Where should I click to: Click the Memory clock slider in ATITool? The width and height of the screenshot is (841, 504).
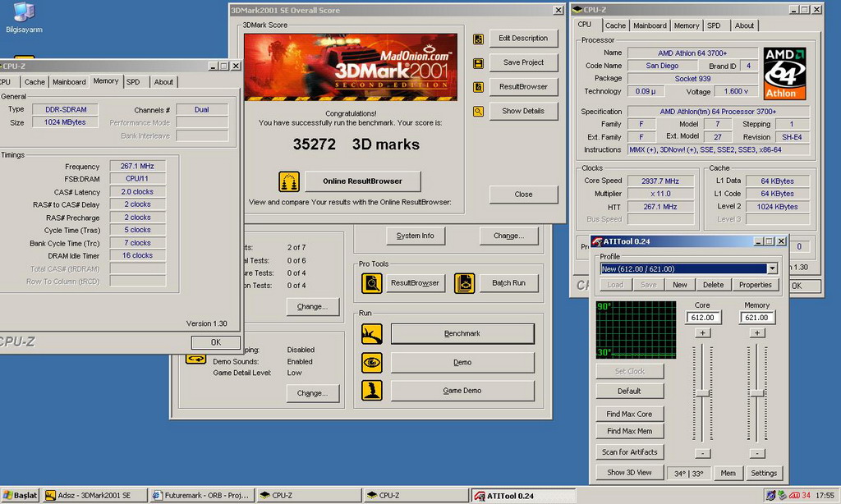[x=756, y=393]
